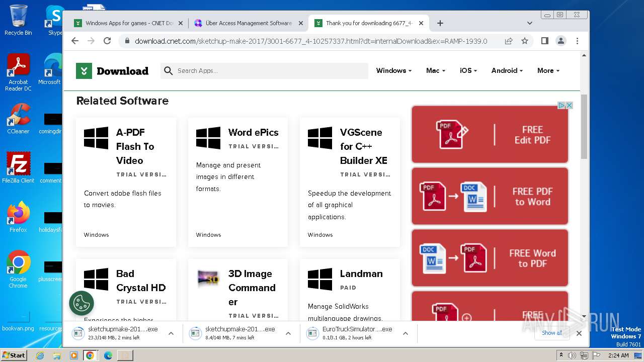Click the Edge icon in the taskbar
The height and width of the screenshot is (362, 644).
pos(108,355)
